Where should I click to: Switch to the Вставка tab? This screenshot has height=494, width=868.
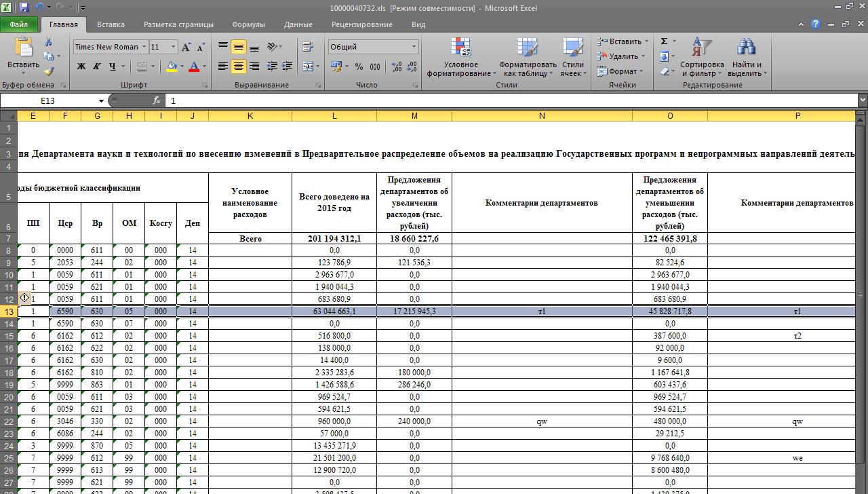tap(111, 24)
